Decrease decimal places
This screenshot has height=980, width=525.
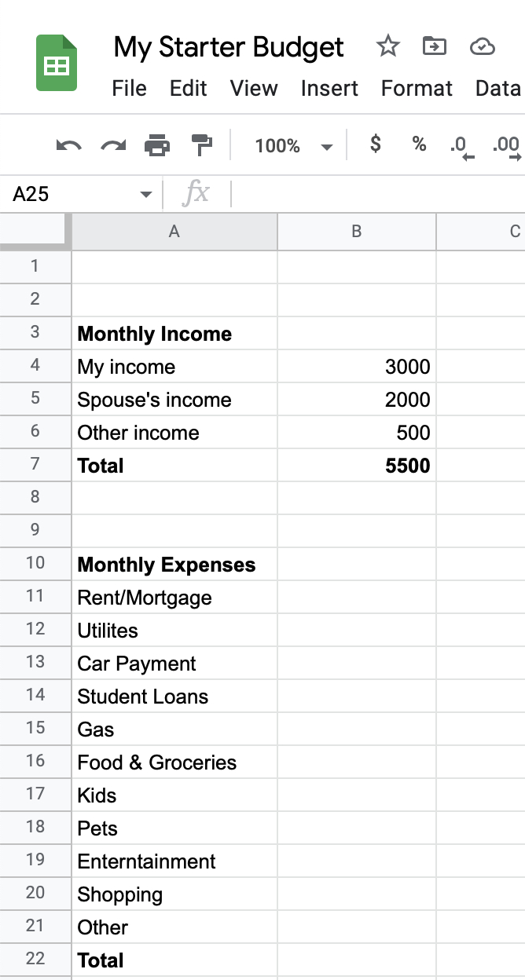(461, 146)
